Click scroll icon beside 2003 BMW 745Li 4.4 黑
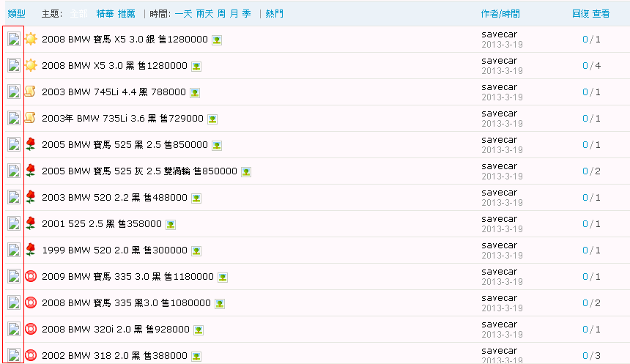Screen dimensions: 630x364 30,92
